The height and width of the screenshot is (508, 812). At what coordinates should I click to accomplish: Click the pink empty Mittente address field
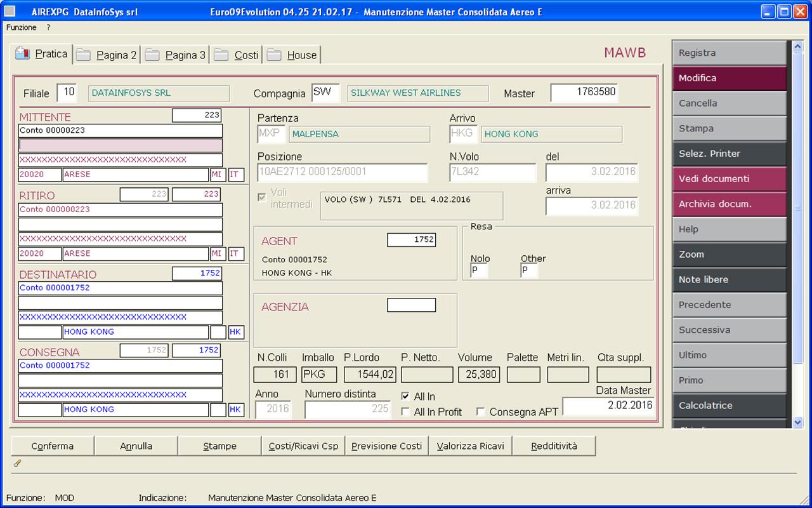tap(121, 145)
